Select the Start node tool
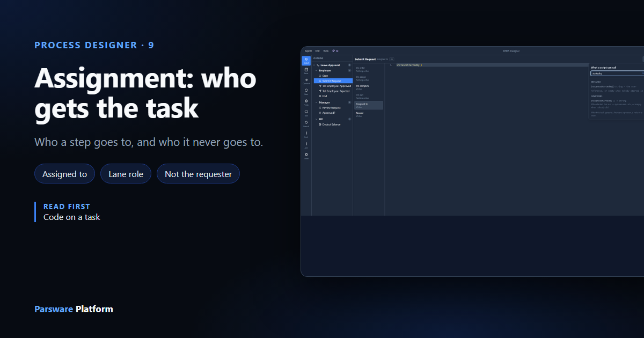This screenshot has width=644, height=338. (x=306, y=92)
